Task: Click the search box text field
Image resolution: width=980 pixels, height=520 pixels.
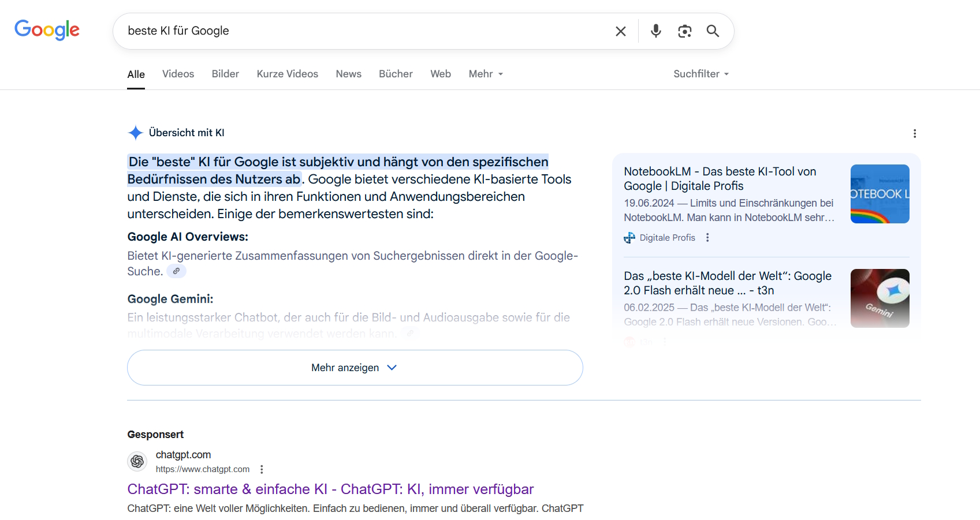Action: pos(364,31)
